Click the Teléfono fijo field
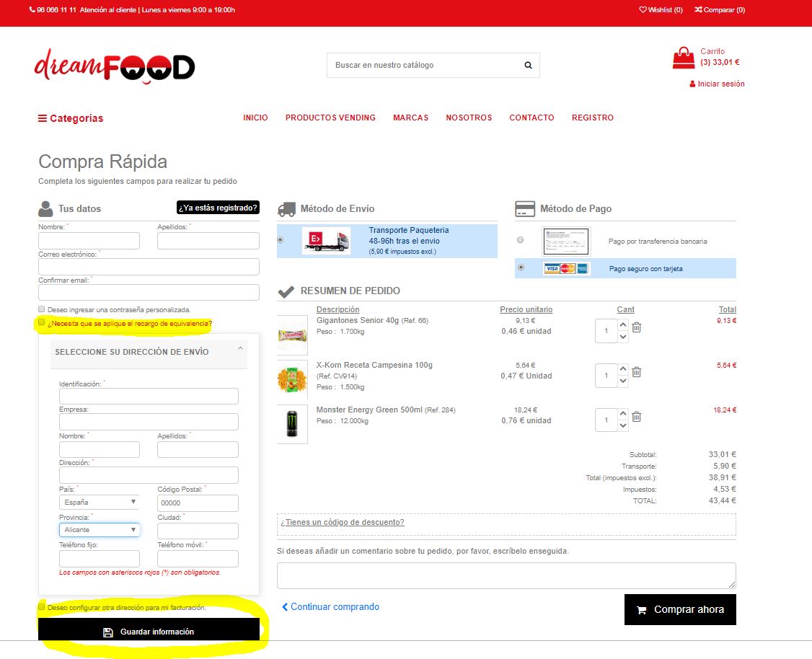Viewport: 812px width, 659px height. coord(100,559)
